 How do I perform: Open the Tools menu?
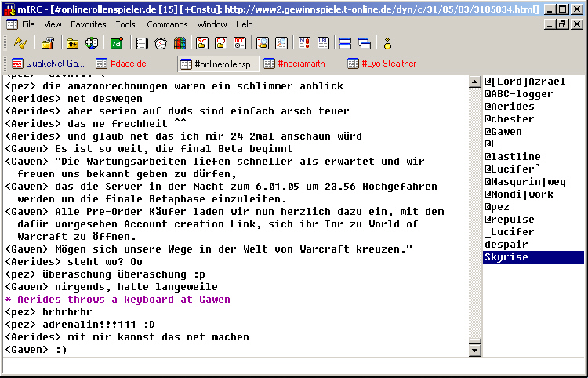coord(125,25)
